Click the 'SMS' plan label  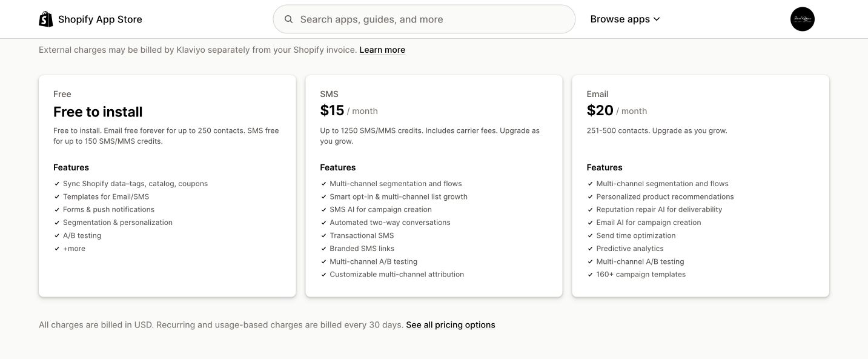pyautogui.click(x=329, y=94)
